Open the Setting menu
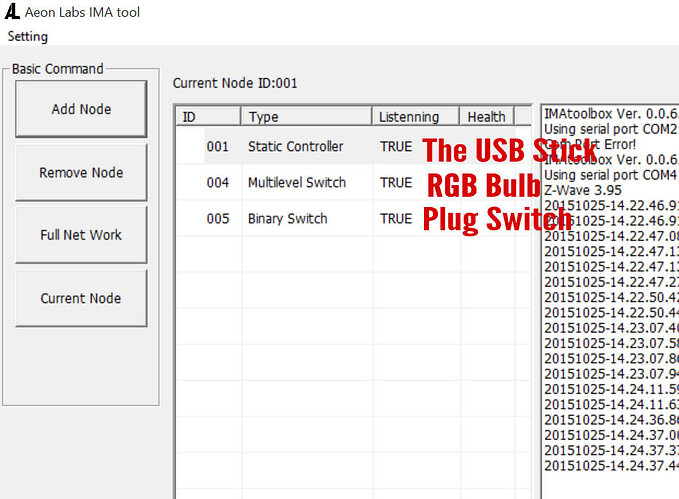 28,36
